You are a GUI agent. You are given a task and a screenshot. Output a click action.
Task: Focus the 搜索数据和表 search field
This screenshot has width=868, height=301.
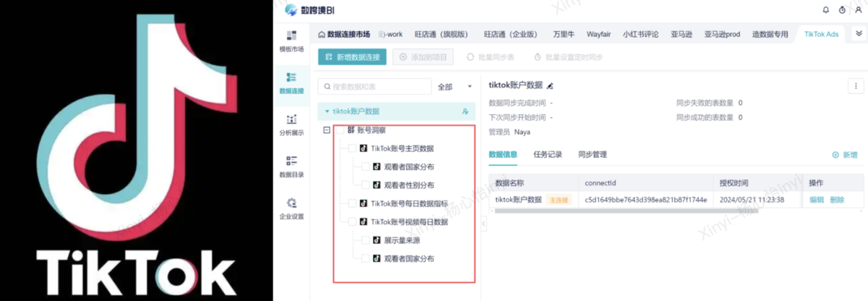[374, 87]
